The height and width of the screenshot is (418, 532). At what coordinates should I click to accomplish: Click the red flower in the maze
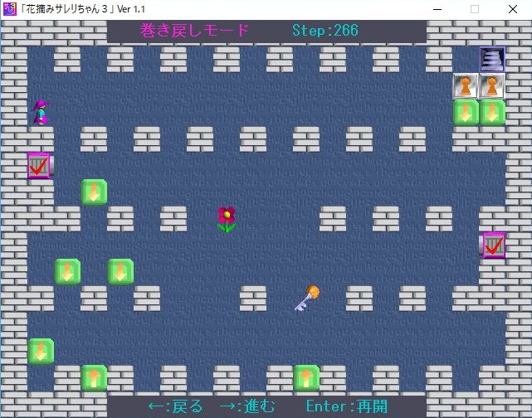pyautogui.click(x=226, y=219)
